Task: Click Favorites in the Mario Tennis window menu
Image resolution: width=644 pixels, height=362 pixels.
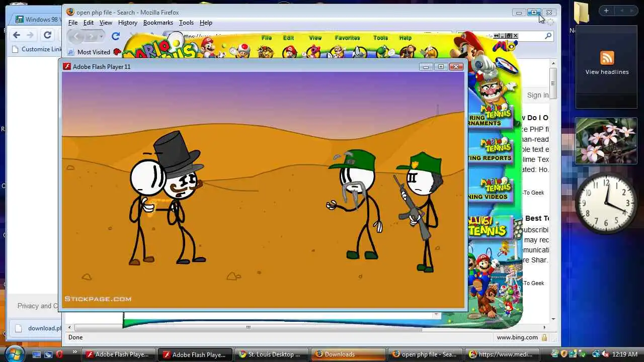Action: pyautogui.click(x=347, y=38)
